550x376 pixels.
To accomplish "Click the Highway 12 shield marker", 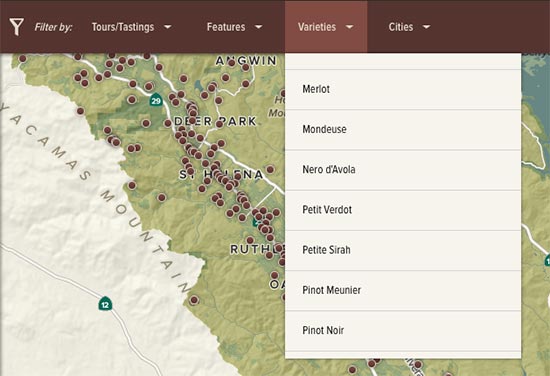I will [105, 304].
